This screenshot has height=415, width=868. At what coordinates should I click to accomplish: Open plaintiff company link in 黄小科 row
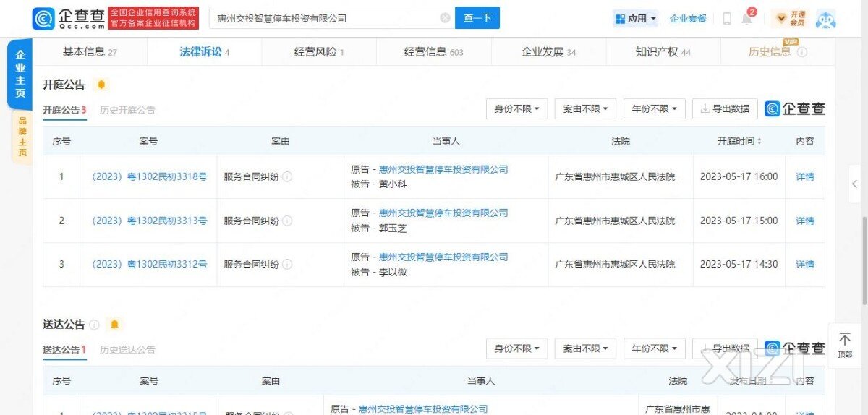(x=443, y=169)
